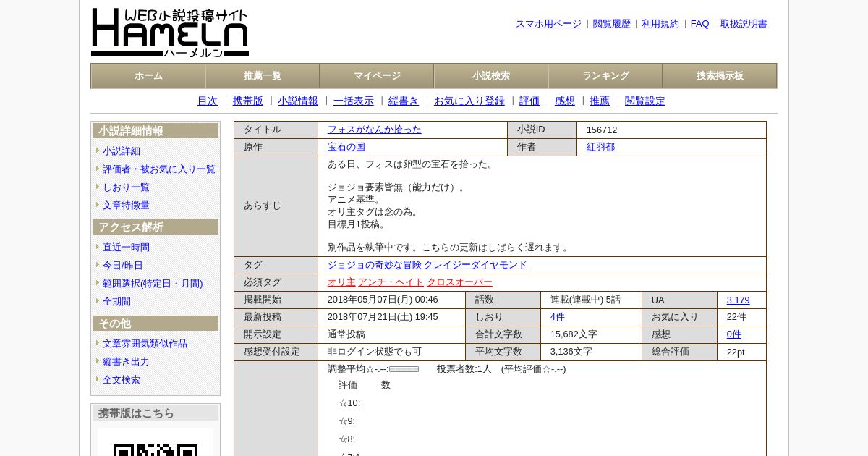Viewport: 868px width, 456px height.
Task: Click the total character count 15,682文字
Action: (x=574, y=334)
